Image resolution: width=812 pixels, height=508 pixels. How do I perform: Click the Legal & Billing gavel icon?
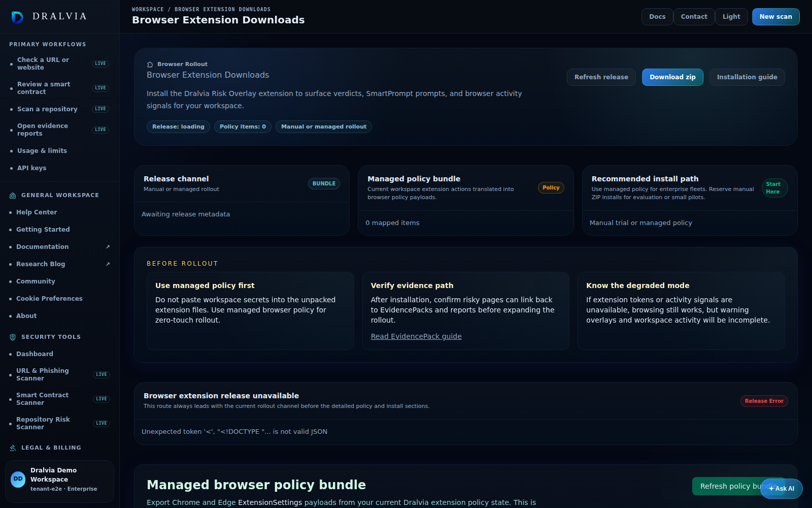pos(13,448)
